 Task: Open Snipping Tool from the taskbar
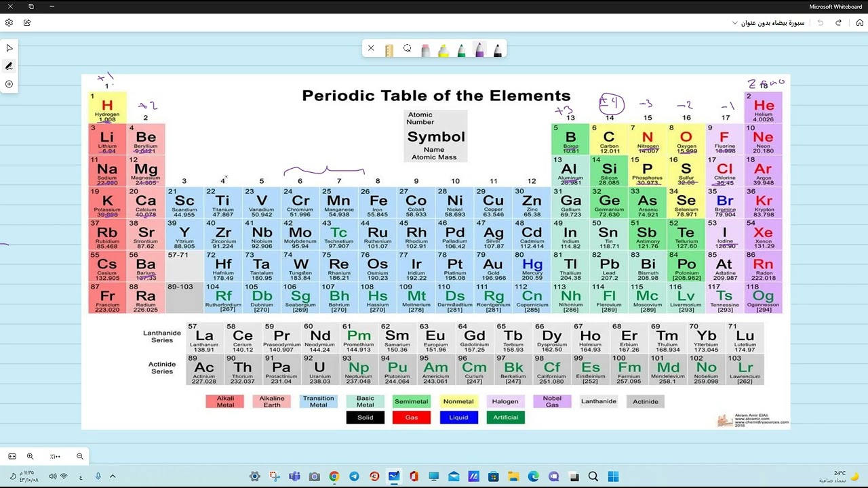[275, 476]
